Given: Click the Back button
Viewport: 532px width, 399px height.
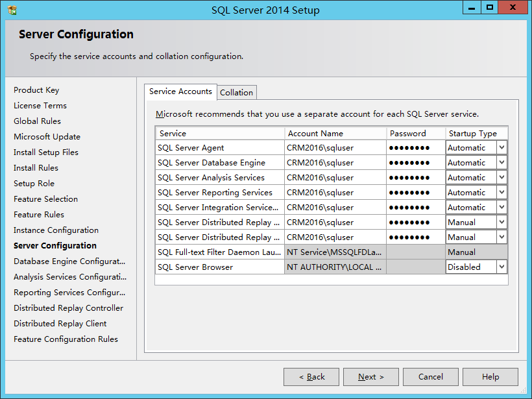Looking at the screenshot, I should point(311,377).
